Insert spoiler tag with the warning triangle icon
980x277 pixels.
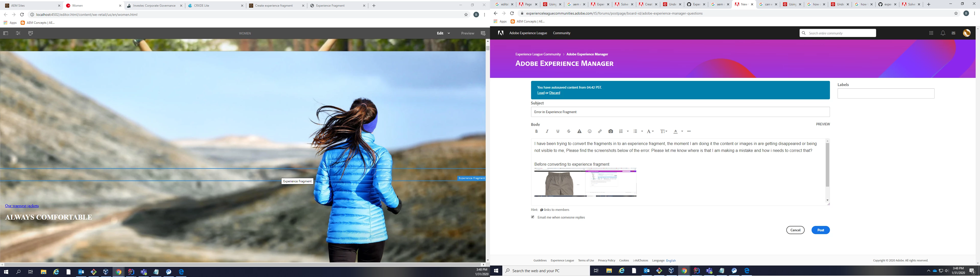[579, 131]
